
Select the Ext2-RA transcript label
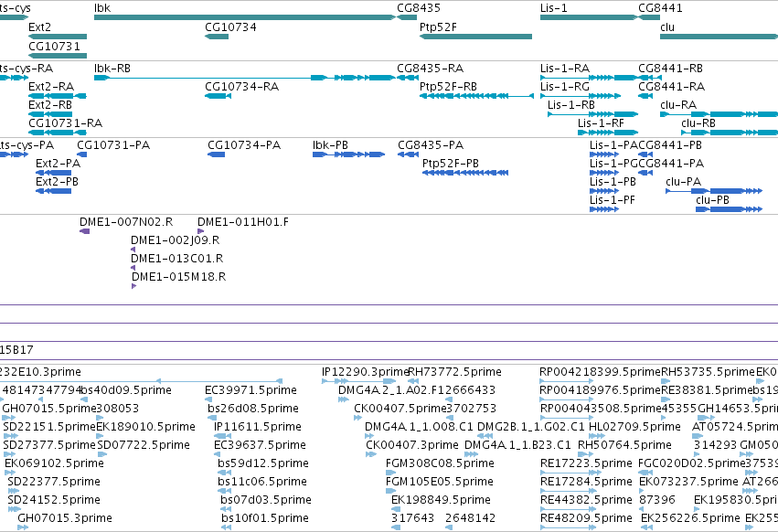pos(51,87)
